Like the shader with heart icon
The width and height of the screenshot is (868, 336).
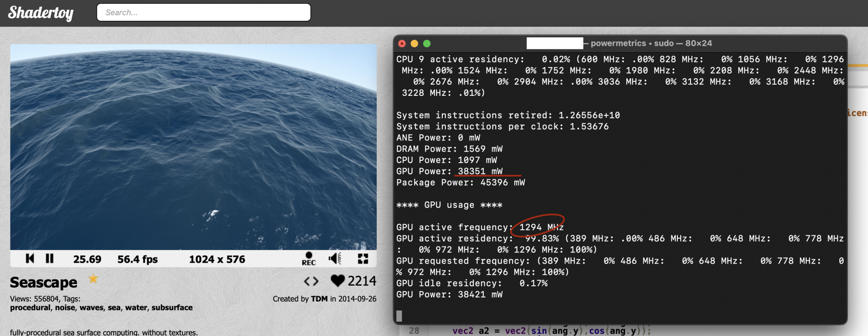pyautogui.click(x=338, y=281)
